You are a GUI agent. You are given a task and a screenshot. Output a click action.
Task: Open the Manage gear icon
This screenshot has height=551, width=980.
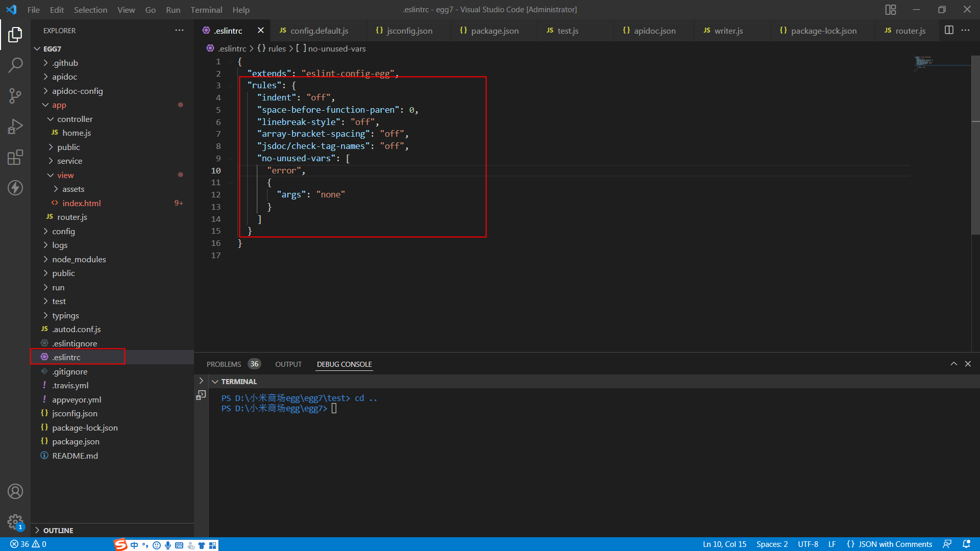15,522
